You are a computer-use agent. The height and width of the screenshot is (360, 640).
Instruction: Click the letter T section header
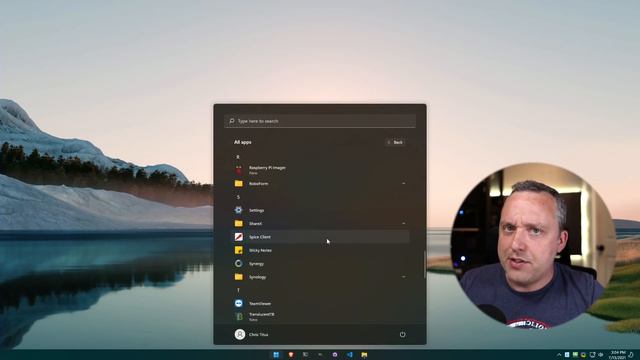click(x=238, y=290)
